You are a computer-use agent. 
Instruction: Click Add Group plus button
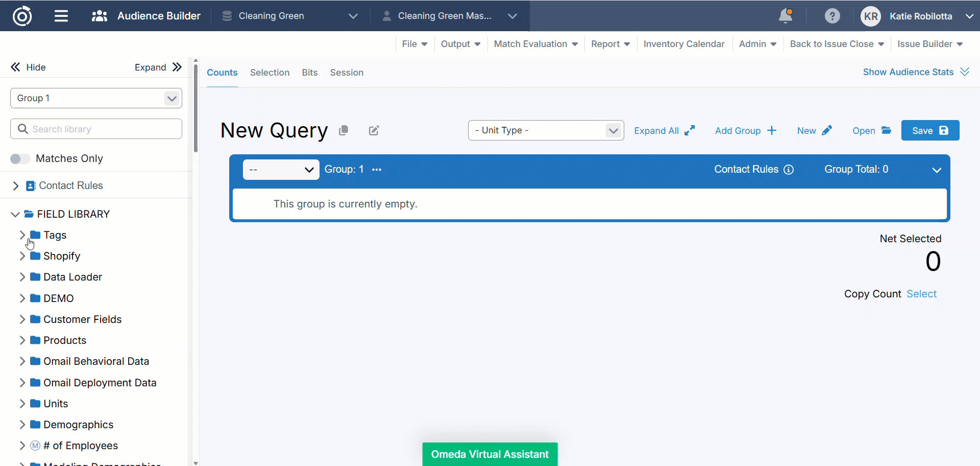tap(745, 131)
